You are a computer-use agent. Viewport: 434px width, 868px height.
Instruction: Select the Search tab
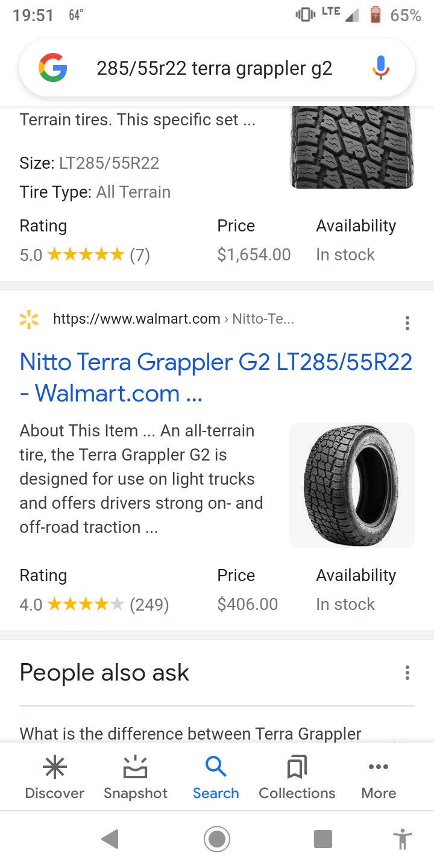216,778
